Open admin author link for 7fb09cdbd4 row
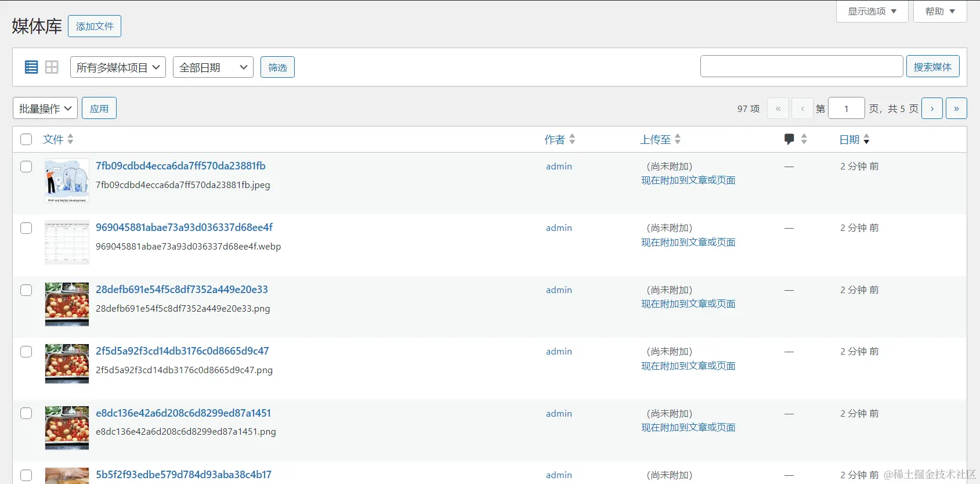The height and width of the screenshot is (484, 980). [559, 167]
